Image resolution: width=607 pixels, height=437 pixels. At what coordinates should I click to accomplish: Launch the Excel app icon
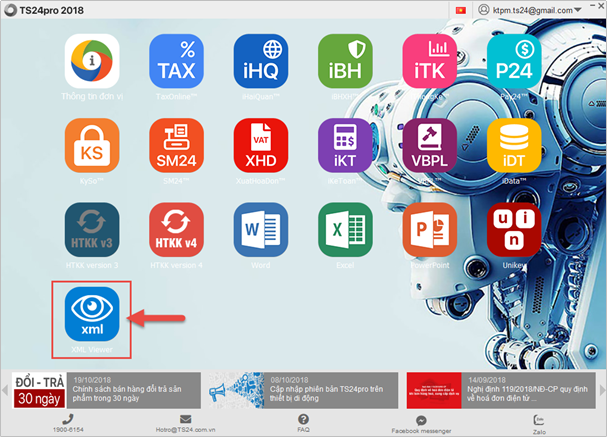[x=345, y=230]
